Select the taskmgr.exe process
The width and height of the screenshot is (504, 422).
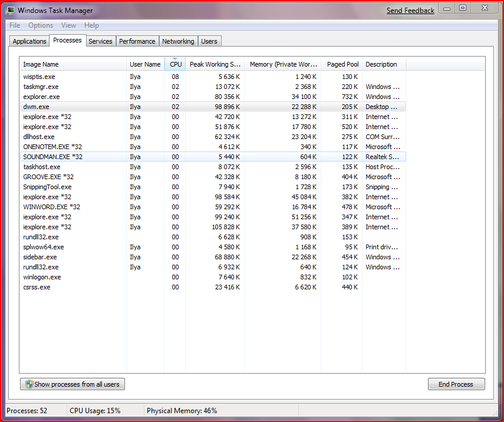[x=213, y=87]
